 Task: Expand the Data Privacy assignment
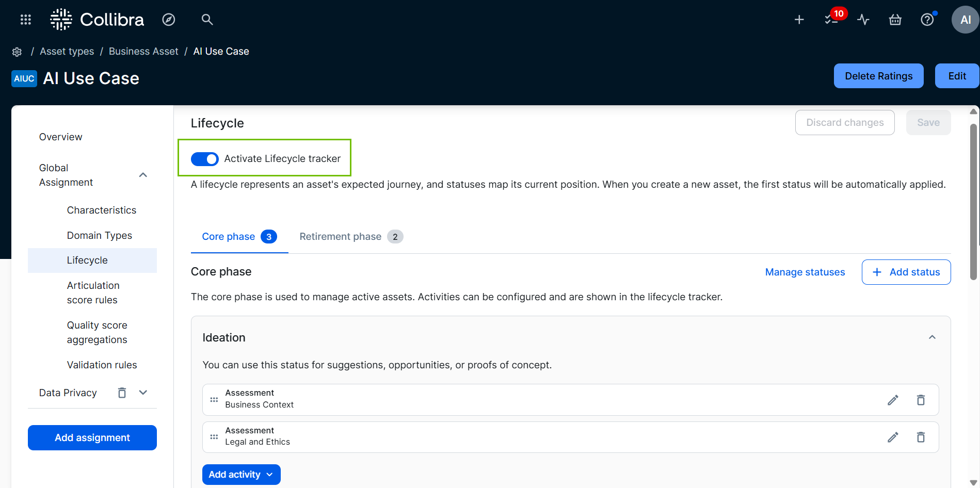click(143, 393)
